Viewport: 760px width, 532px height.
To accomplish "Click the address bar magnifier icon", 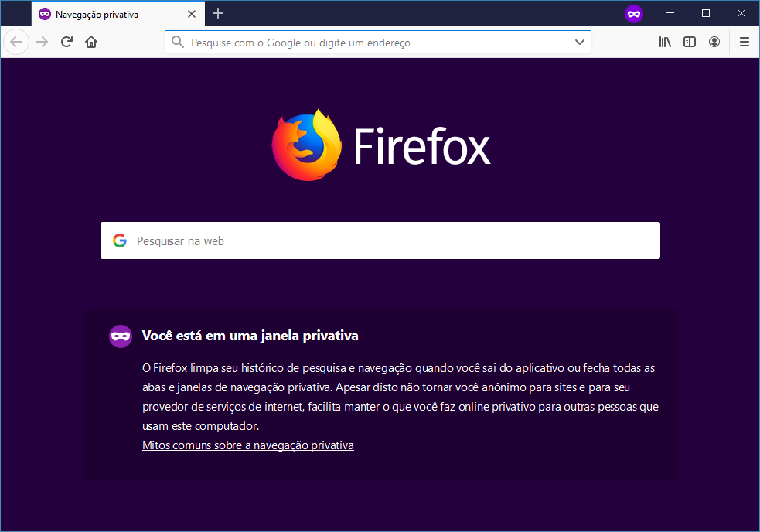I will tap(178, 43).
